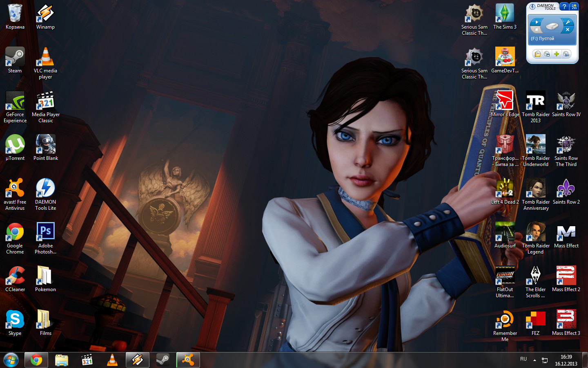This screenshot has width=588, height=368.
Task: Open the Корзина recycle bin icon
Action: [15, 17]
